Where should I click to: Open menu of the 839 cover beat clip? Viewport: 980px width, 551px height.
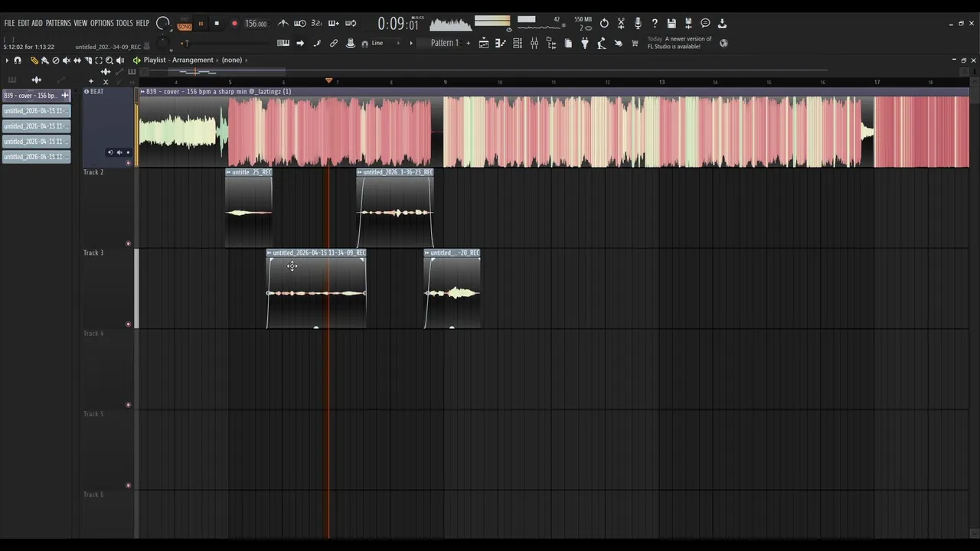142,92
